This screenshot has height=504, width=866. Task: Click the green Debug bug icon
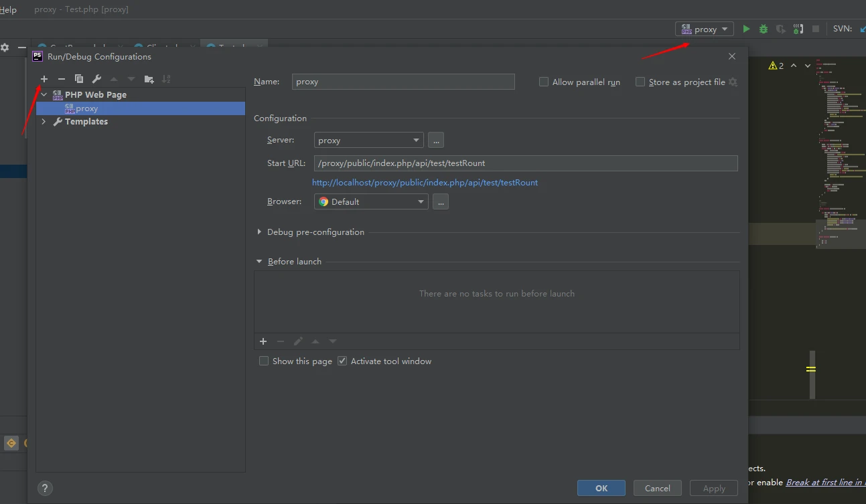(x=764, y=29)
